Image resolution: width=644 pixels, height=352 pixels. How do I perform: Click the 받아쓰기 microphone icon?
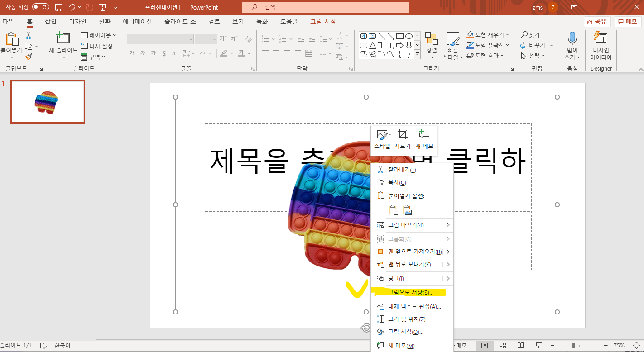[x=572, y=39]
